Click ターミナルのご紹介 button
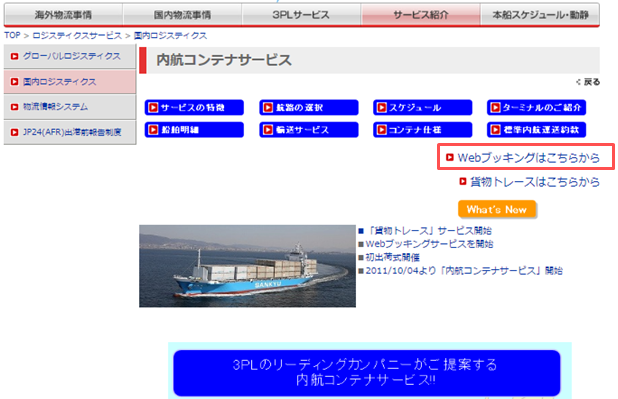Viewport: 618px width, 399px height. pyautogui.click(x=536, y=107)
